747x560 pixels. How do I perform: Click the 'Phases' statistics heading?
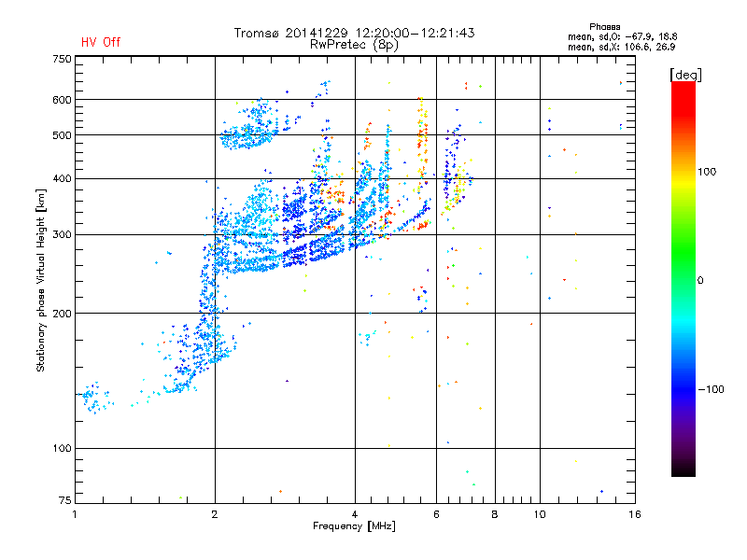coord(604,27)
